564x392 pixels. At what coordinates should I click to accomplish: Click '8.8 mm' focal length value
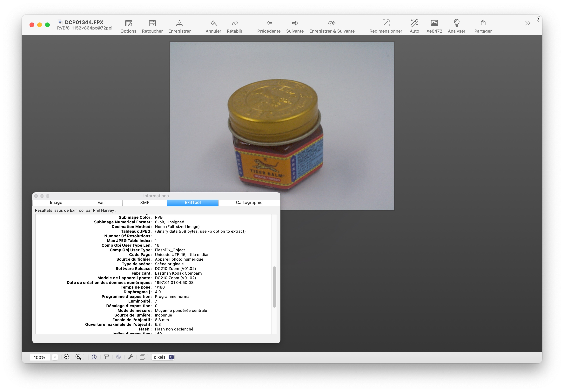(x=162, y=320)
